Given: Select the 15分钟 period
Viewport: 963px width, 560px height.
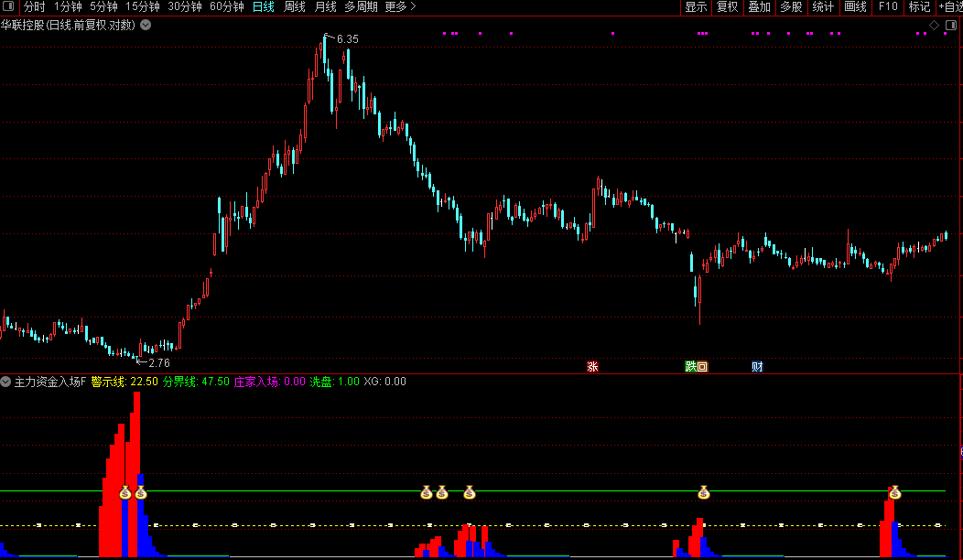Looking at the screenshot, I should click(x=143, y=6).
